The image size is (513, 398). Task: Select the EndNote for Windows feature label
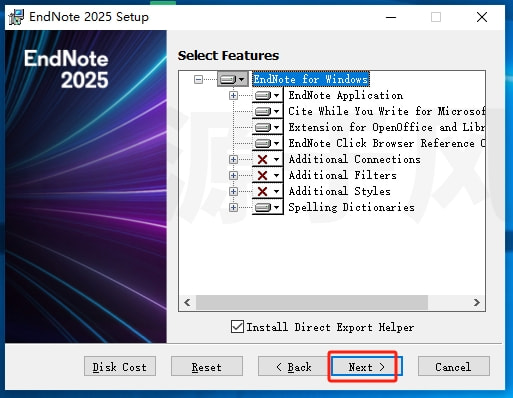pyautogui.click(x=311, y=79)
